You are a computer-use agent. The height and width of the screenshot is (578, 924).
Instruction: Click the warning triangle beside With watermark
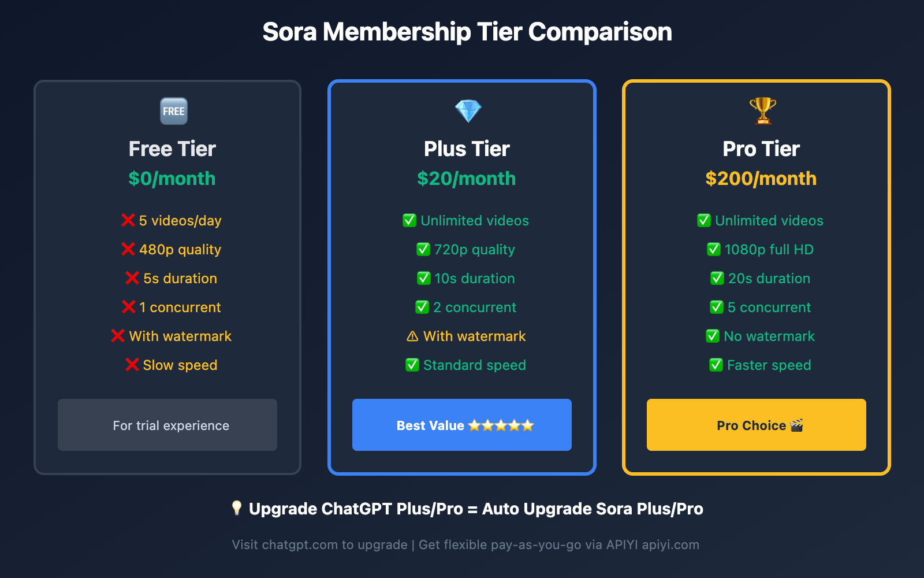pos(412,336)
